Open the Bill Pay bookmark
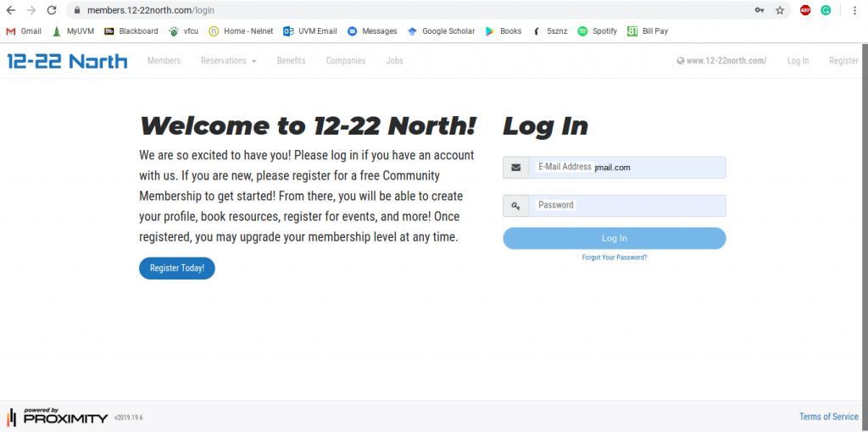 pyautogui.click(x=648, y=31)
